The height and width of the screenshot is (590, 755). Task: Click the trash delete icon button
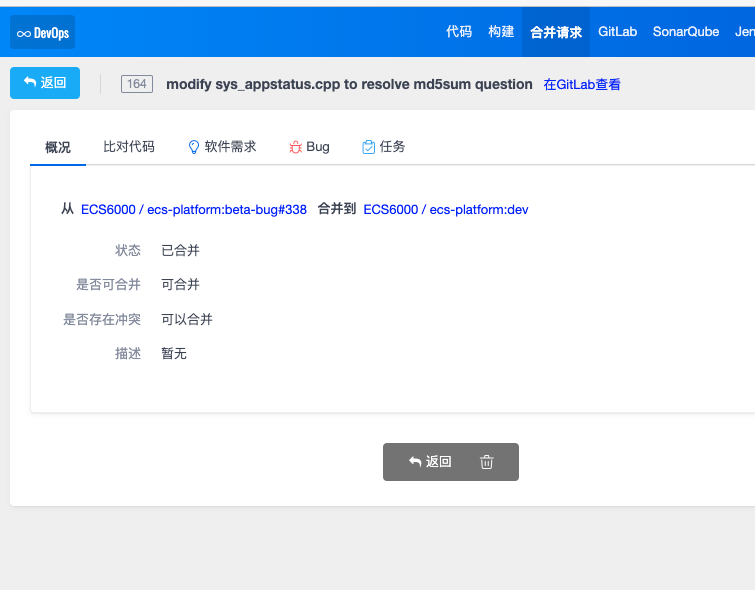click(x=487, y=462)
